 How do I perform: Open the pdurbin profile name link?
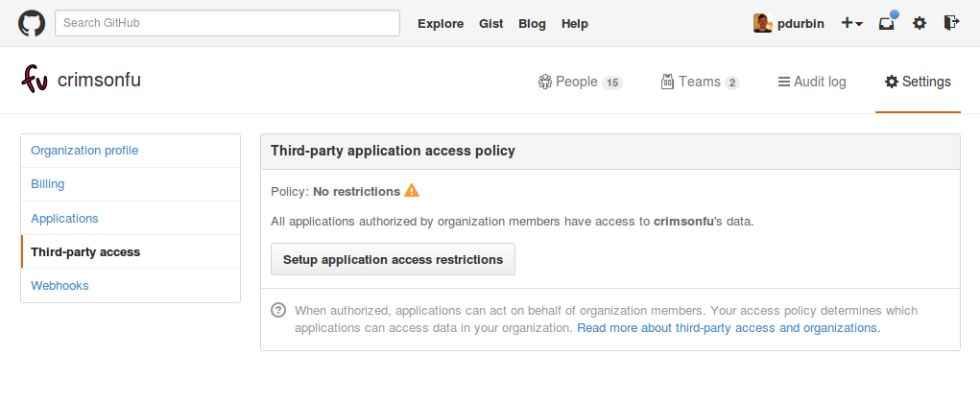click(x=801, y=24)
